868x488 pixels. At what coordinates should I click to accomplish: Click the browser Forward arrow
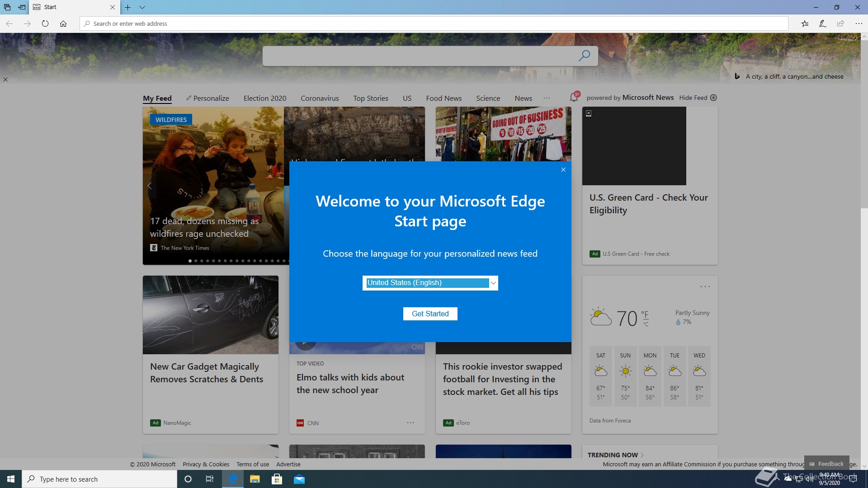point(27,23)
